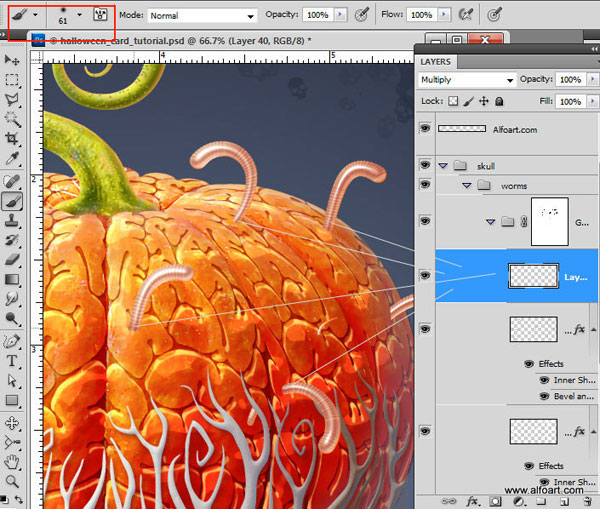
Task: Hide the selected Layer 40
Action: pyautogui.click(x=425, y=275)
